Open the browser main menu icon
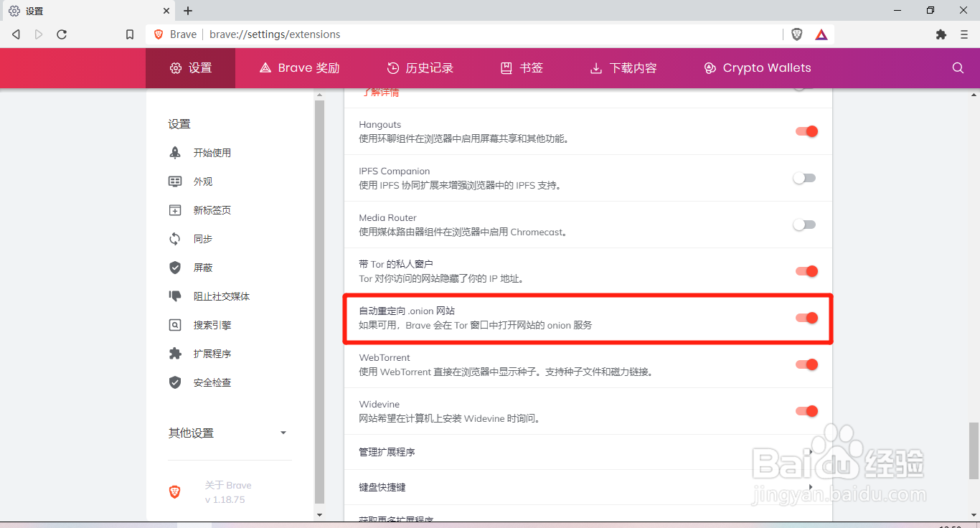The height and width of the screenshot is (528, 980). click(963, 34)
